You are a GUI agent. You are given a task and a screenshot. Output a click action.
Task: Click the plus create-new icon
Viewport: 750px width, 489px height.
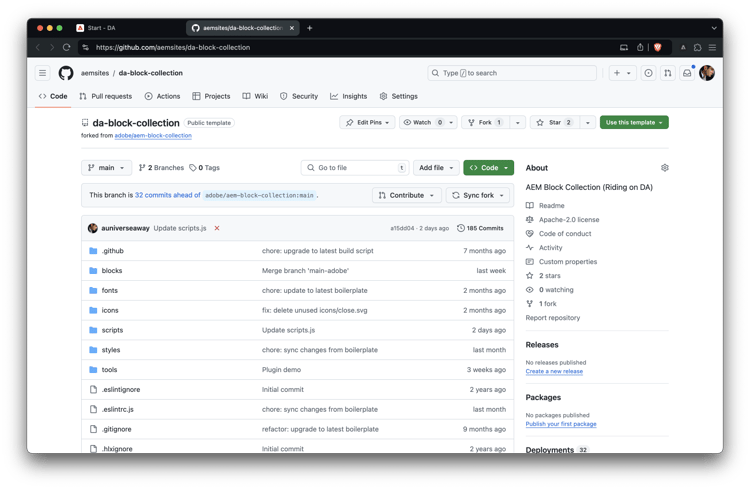617,73
